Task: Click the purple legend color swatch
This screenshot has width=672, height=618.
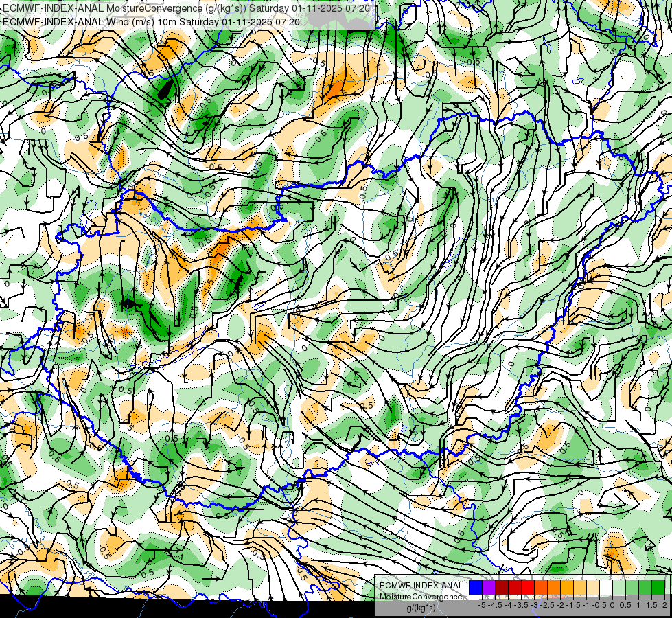Action: coord(489,588)
